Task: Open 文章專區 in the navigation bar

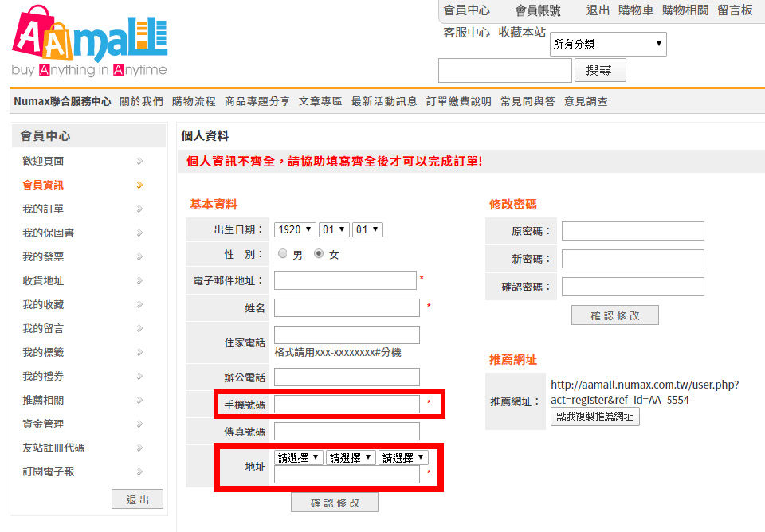Action: 320,101
